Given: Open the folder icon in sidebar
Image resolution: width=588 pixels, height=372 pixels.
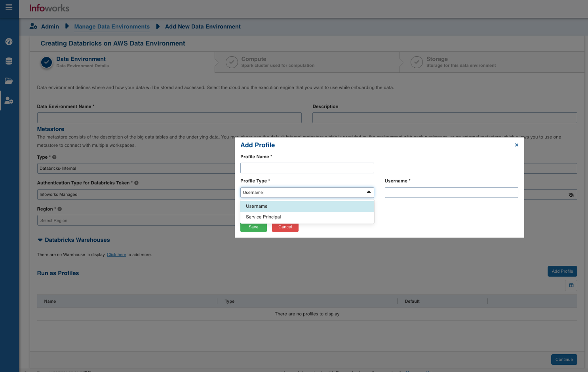Looking at the screenshot, I should pos(9,81).
